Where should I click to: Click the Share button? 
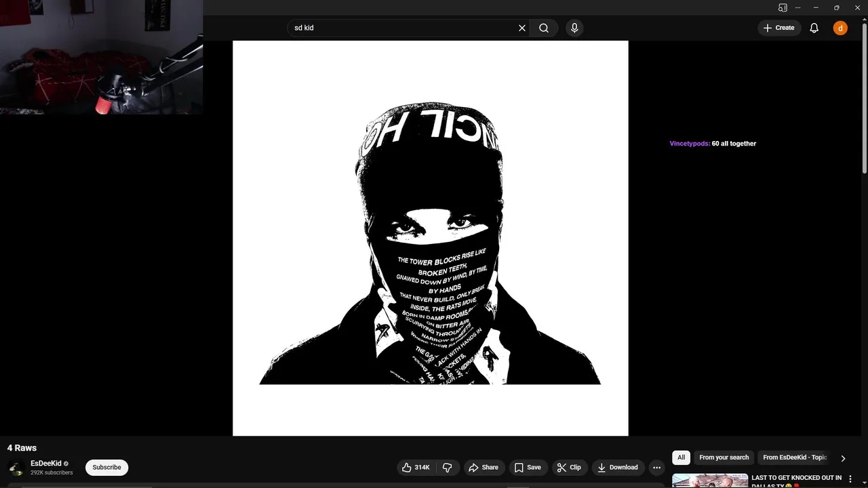tap(484, 467)
